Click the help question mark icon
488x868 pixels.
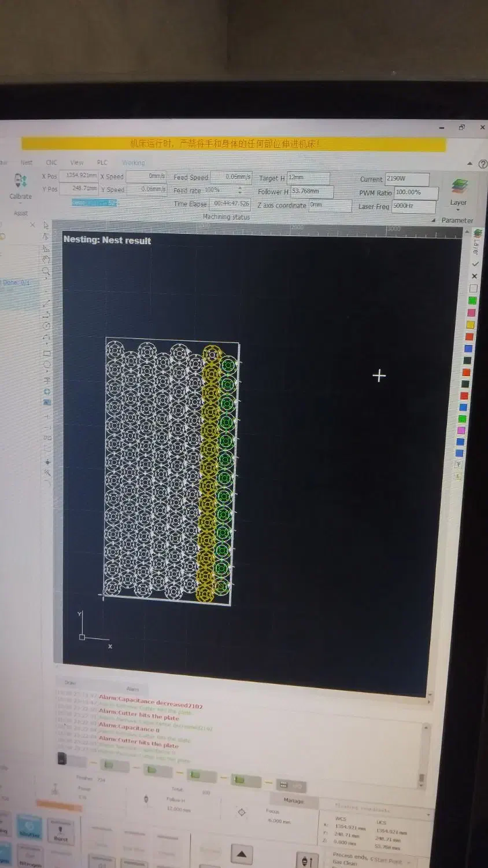(x=483, y=164)
